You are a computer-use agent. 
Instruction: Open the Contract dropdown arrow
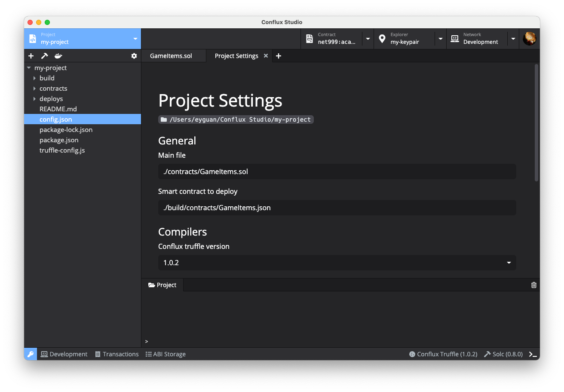click(368, 39)
